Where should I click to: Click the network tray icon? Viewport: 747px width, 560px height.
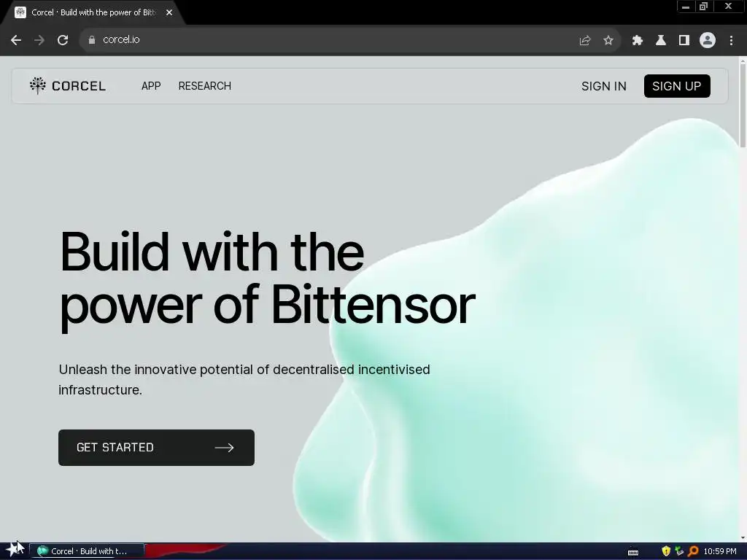point(679,551)
